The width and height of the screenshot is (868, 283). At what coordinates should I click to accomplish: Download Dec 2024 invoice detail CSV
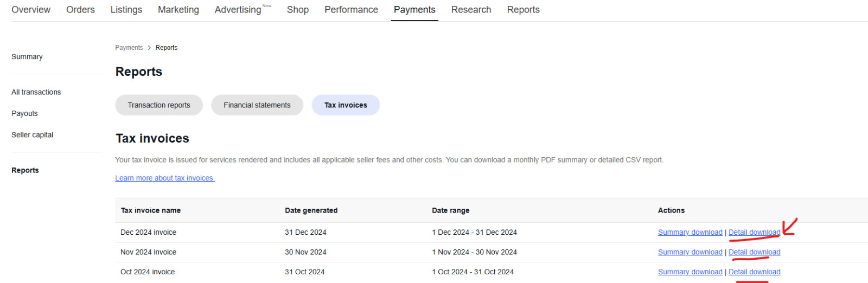coord(754,232)
